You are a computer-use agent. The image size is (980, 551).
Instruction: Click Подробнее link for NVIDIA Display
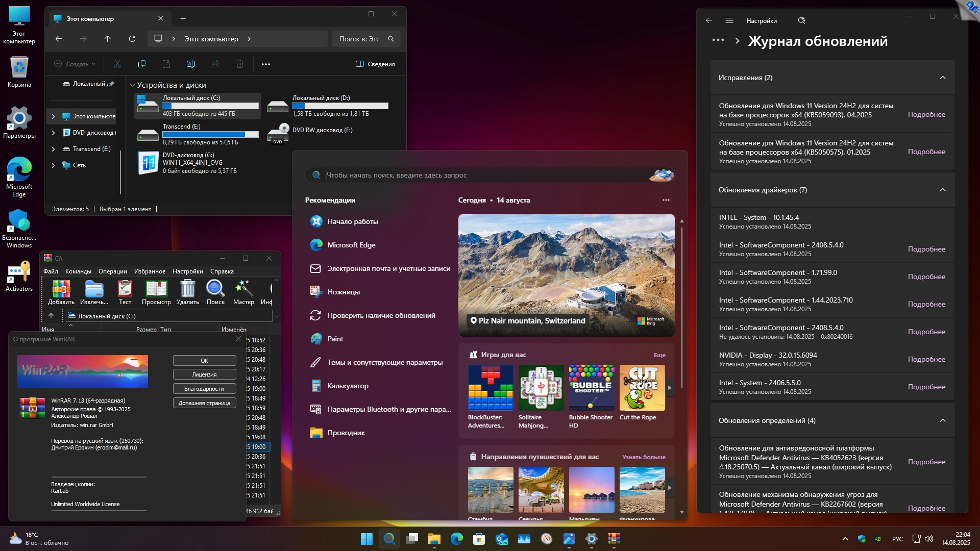926,359
